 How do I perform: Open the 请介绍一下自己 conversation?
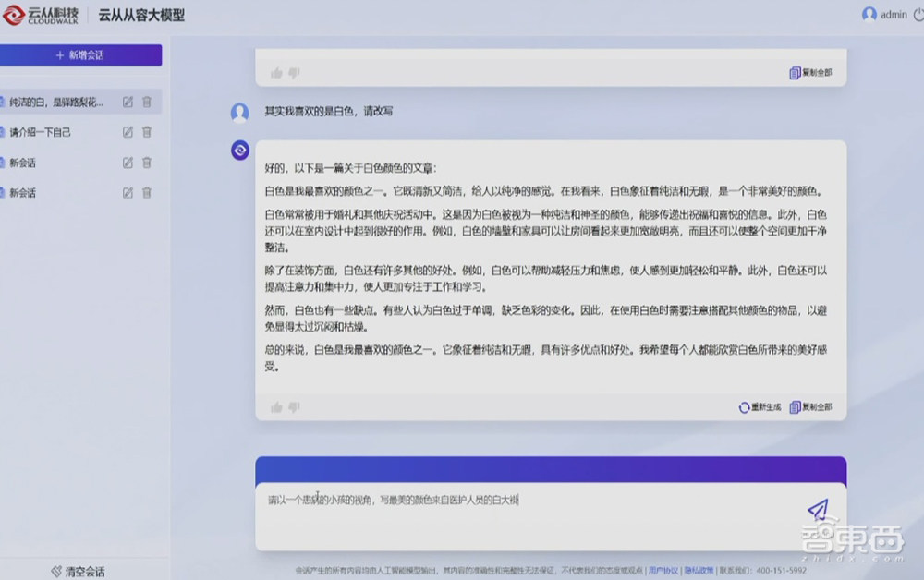point(41,132)
